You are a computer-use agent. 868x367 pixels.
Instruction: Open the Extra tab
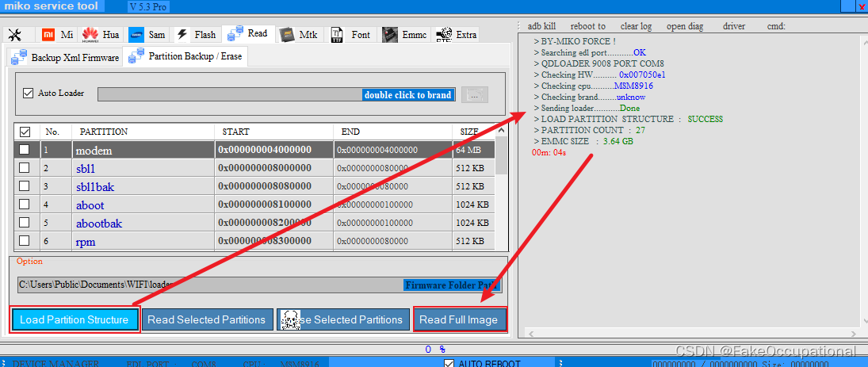coord(457,34)
